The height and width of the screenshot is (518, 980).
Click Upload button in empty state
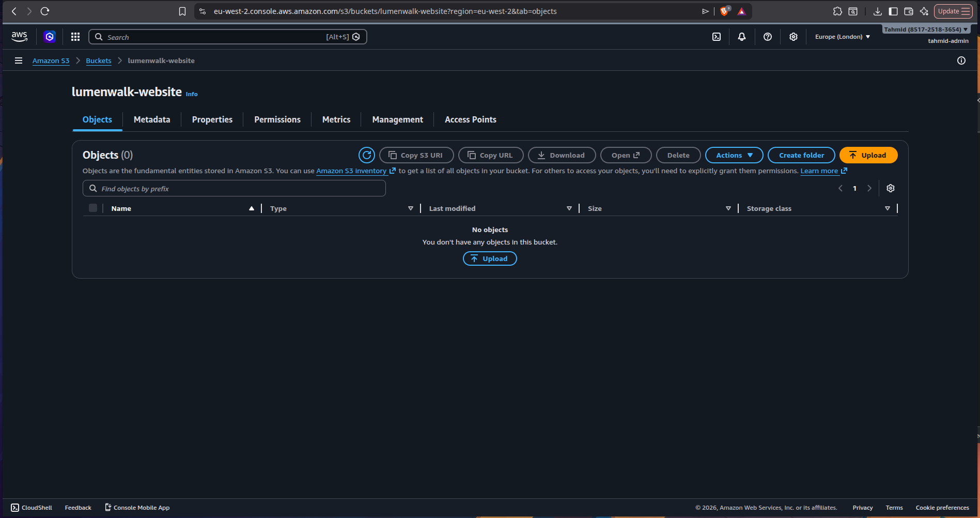tap(490, 258)
